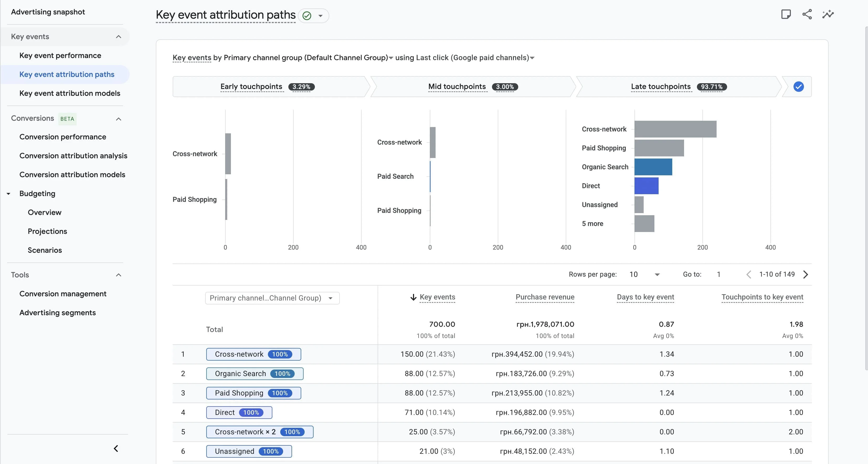Screen dimensions: 868x464
Task: Sort table by Purchase revenue column
Action: pos(545,297)
